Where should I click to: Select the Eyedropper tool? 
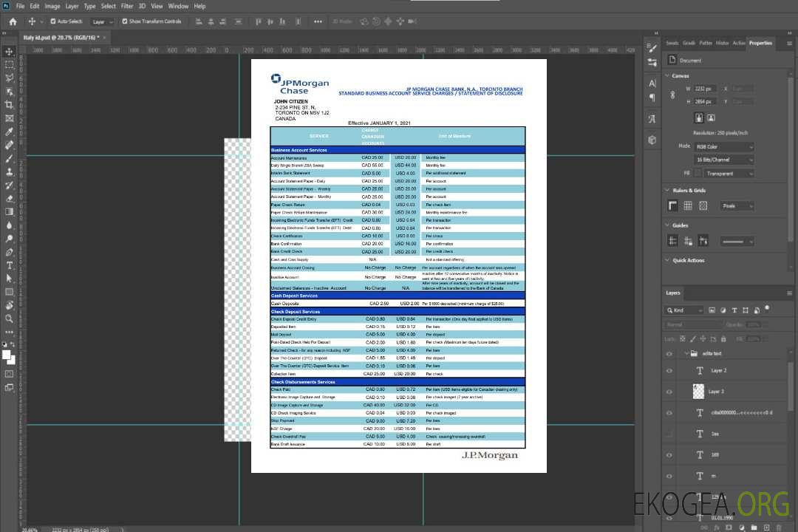(x=9, y=132)
